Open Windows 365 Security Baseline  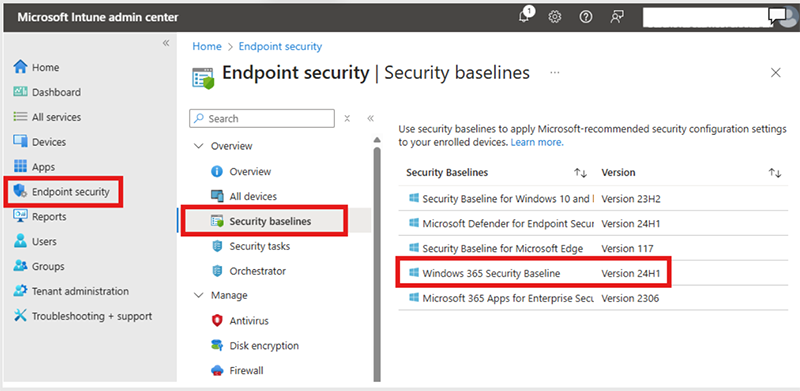point(491,273)
